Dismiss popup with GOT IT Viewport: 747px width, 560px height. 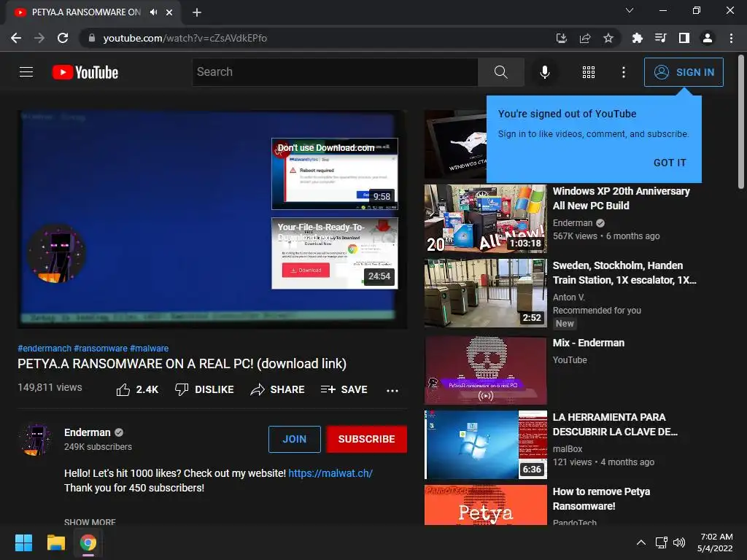tap(670, 163)
